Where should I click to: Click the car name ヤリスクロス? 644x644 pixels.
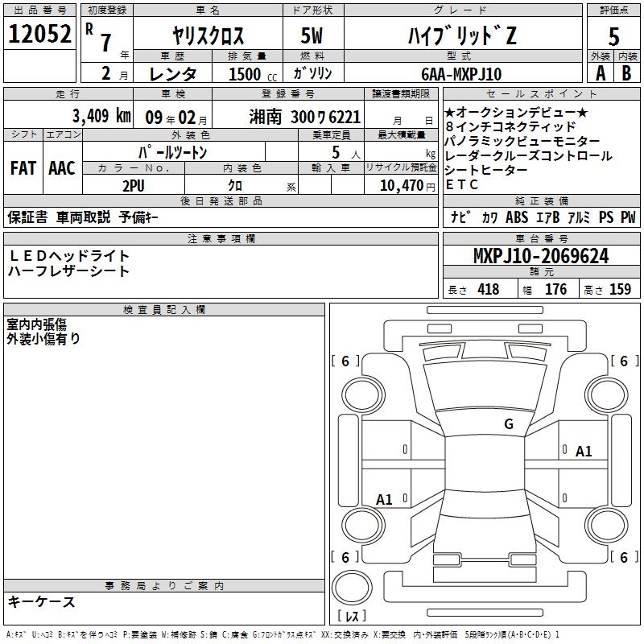(208, 35)
